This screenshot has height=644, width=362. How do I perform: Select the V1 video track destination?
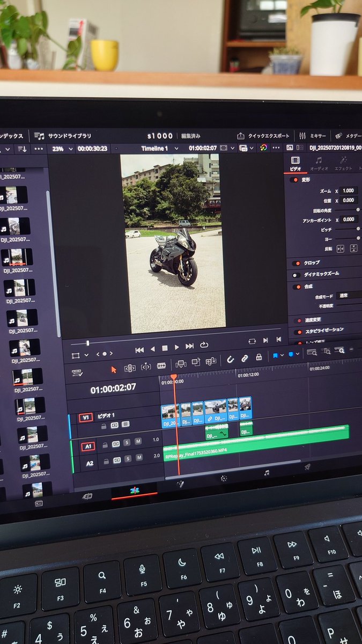(85, 417)
